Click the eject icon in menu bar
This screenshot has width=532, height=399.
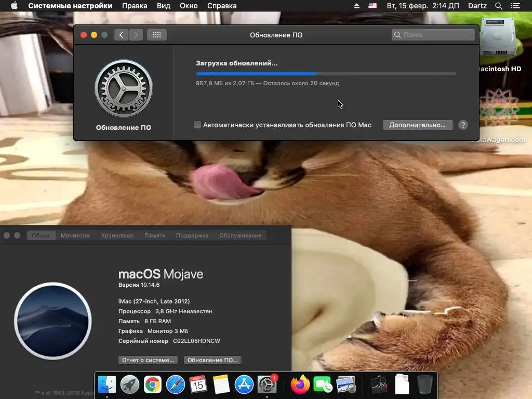click(x=356, y=6)
